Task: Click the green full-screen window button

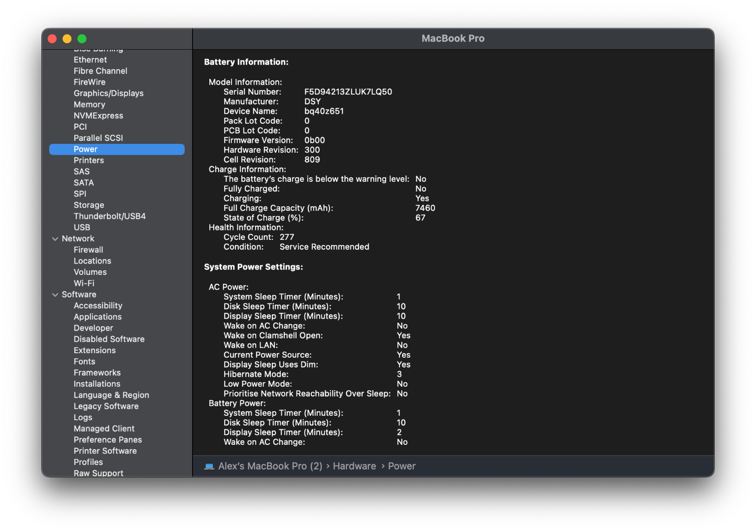Action: (x=82, y=38)
